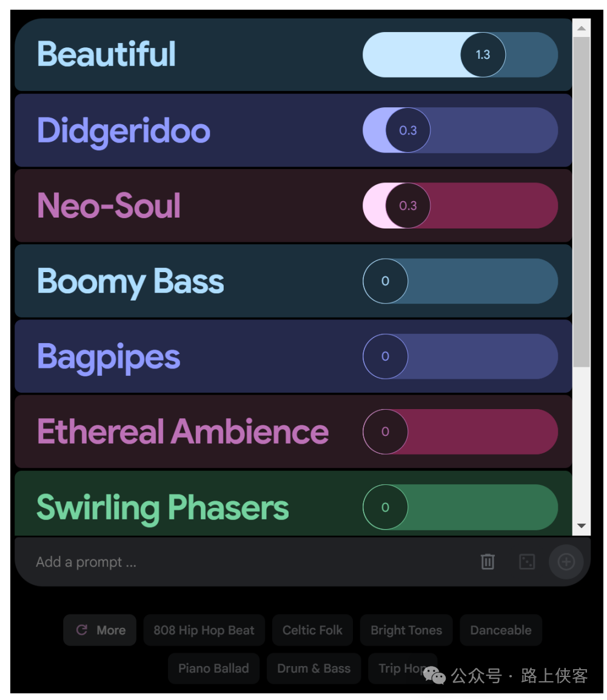Click the scrollbar down arrow
Screen dimensions: 607x700
[x=582, y=526]
